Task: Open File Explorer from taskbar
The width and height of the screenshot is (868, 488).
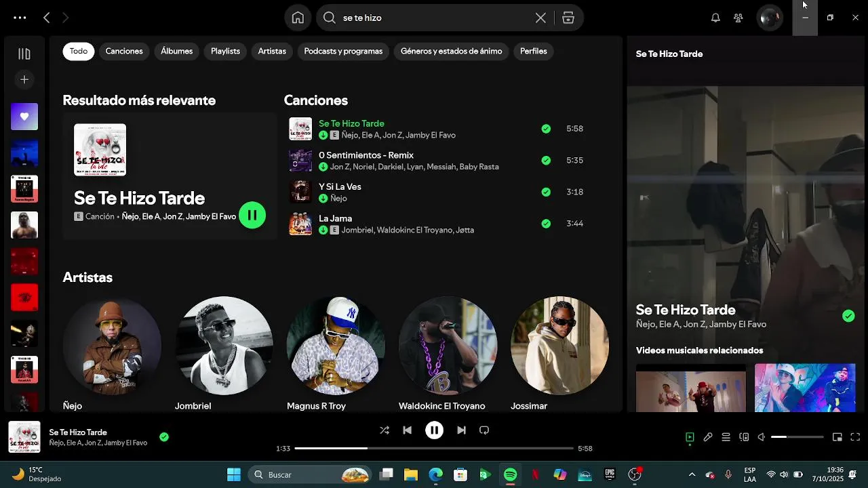Action: tap(411, 474)
